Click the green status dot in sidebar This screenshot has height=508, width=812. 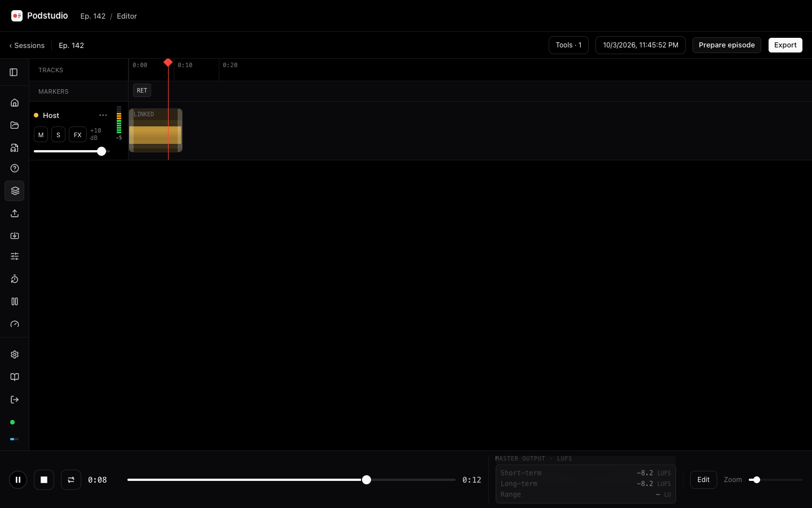pos(12,422)
